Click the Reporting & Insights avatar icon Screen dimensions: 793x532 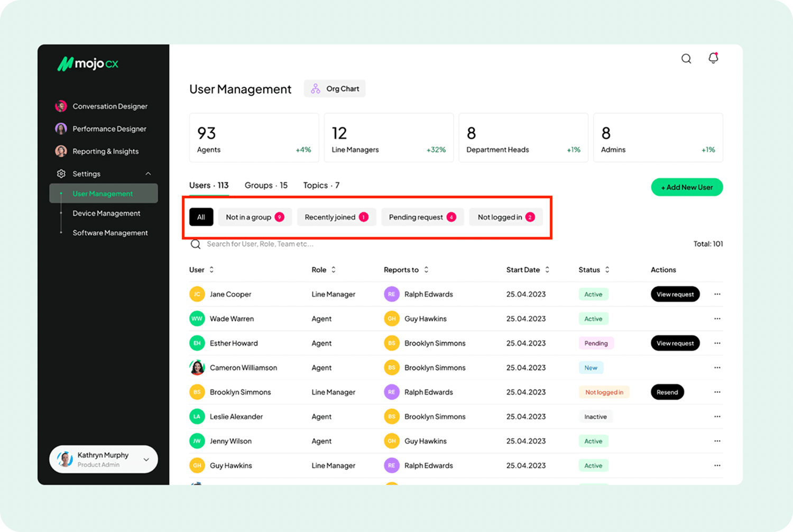61,151
